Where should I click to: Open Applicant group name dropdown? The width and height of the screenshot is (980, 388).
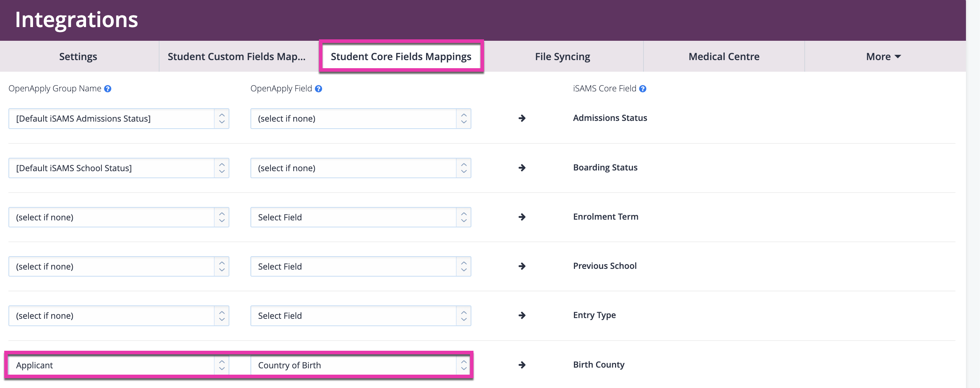coord(119,365)
